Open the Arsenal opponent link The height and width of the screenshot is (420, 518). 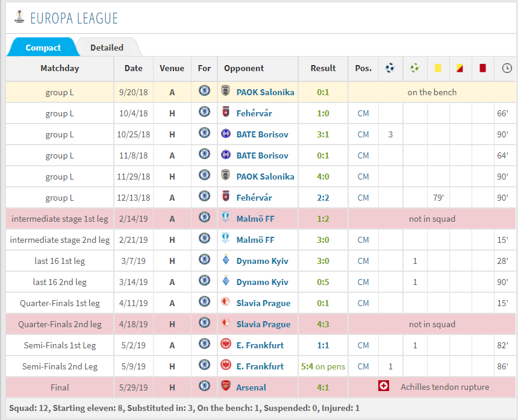click(x=251, y=387)
